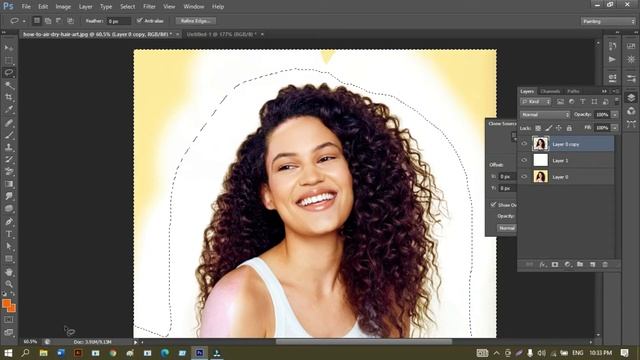
Task: Click the Layer 0 copy thumbnail
Action: tap(540, 144)
